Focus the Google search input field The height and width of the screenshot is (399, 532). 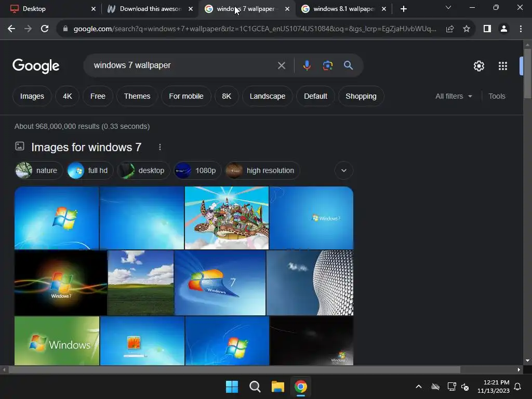pos(183,65)
